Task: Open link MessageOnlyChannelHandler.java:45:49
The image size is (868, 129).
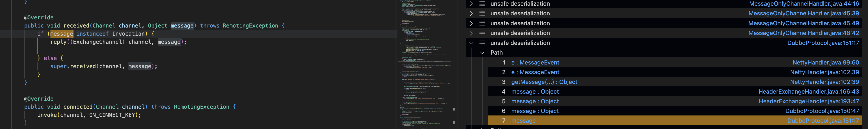Action: coord(804,23)
